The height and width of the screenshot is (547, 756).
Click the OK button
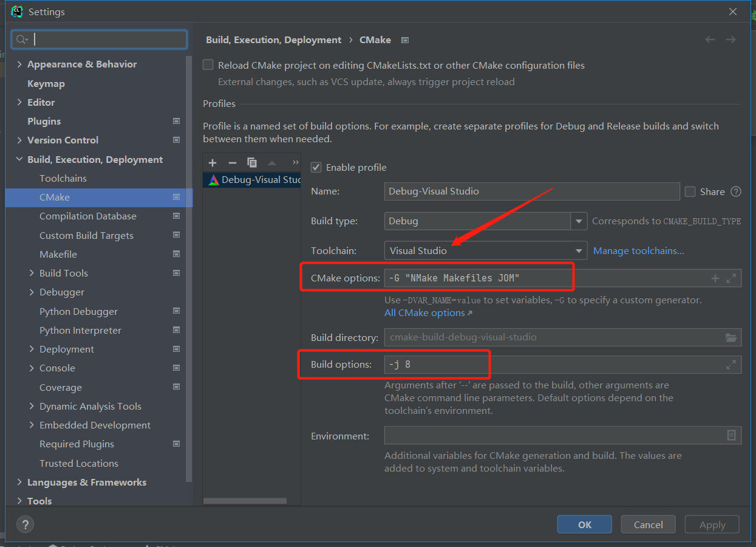(585, 525)
